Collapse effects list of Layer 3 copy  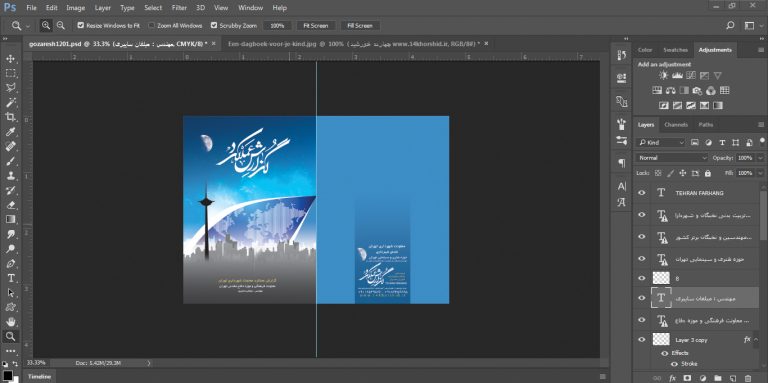click(x=756, y=339)
